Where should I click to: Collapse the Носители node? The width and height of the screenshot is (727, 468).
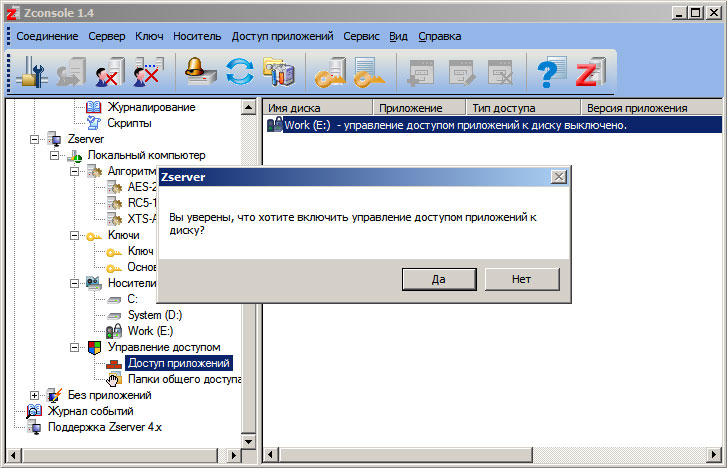coord(74,283)
